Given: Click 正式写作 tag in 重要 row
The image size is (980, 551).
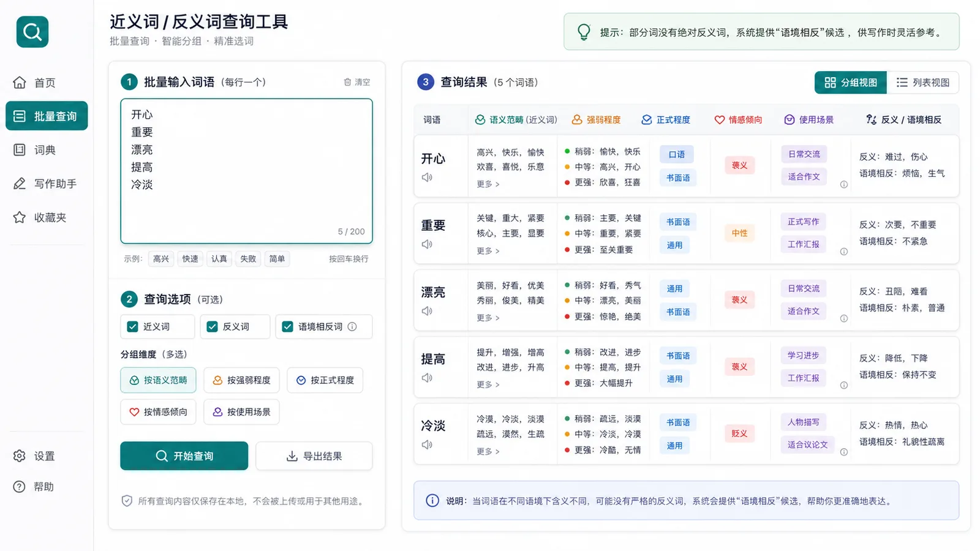Looking at the screenshot, I should [804, 222].
